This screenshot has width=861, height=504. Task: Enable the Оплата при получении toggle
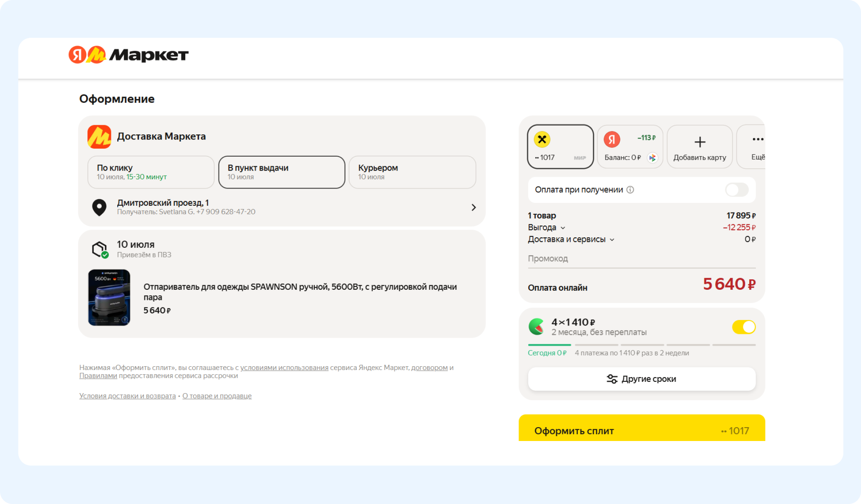737,190
